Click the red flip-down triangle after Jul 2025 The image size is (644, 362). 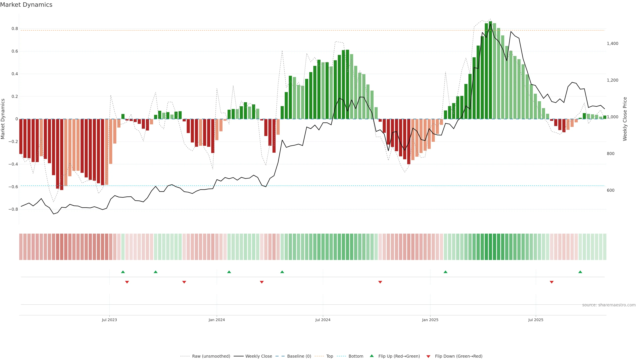pyautogui.click(x=551, y=282)
